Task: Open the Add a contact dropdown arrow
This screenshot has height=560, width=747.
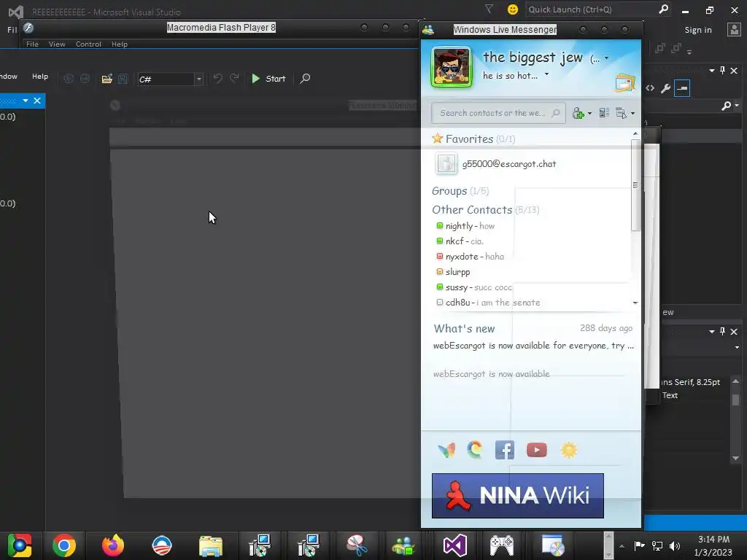Action: [x=589, y=113]
